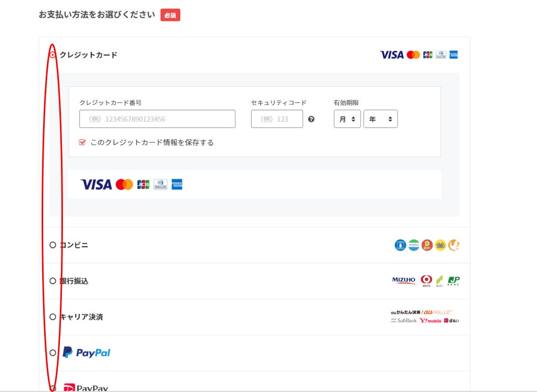Click the MUFG bank logo
Screen dimensions: 537x392
coord(426,281)
